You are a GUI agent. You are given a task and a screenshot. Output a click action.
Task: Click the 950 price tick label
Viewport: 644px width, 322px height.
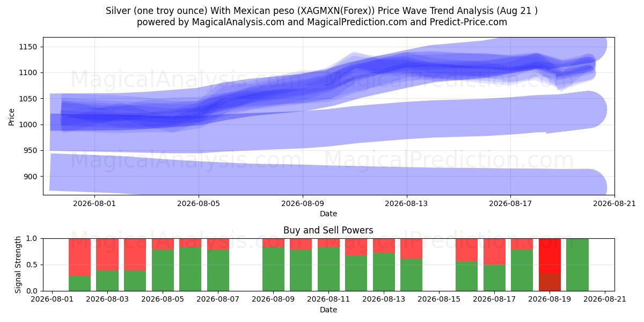tap(30, 150)
